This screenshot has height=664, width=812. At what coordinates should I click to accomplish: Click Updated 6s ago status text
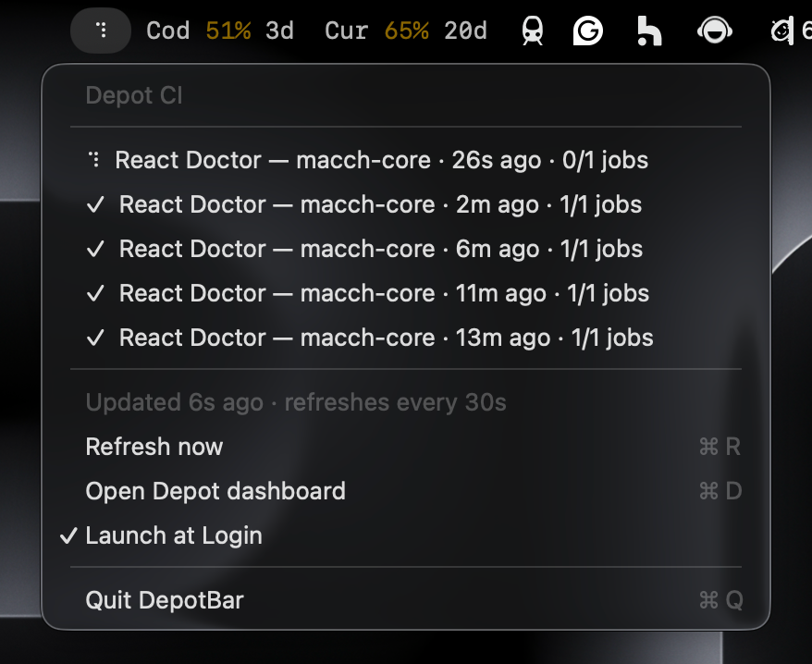coord(296,402)
